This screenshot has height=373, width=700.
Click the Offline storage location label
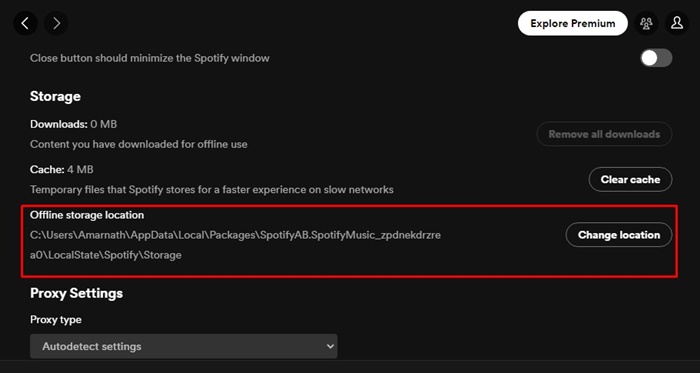pyautogui.click(x=87, y=215)
